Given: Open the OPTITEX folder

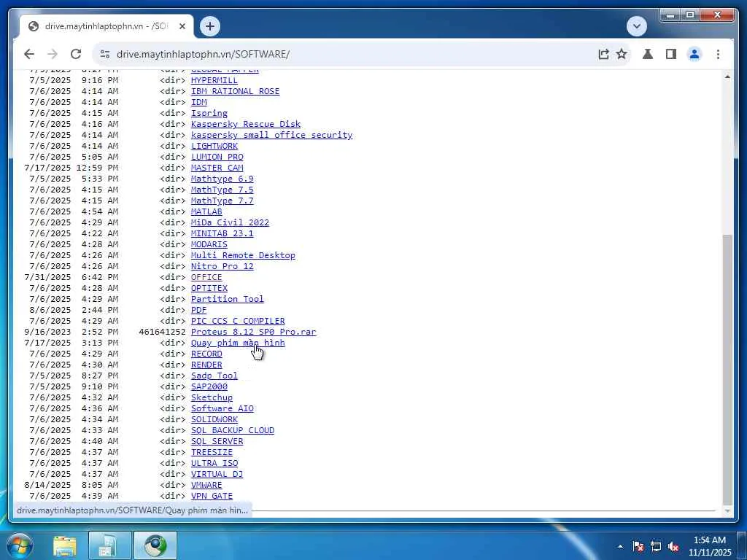Looking at the screenshot, I should (209, 289).
